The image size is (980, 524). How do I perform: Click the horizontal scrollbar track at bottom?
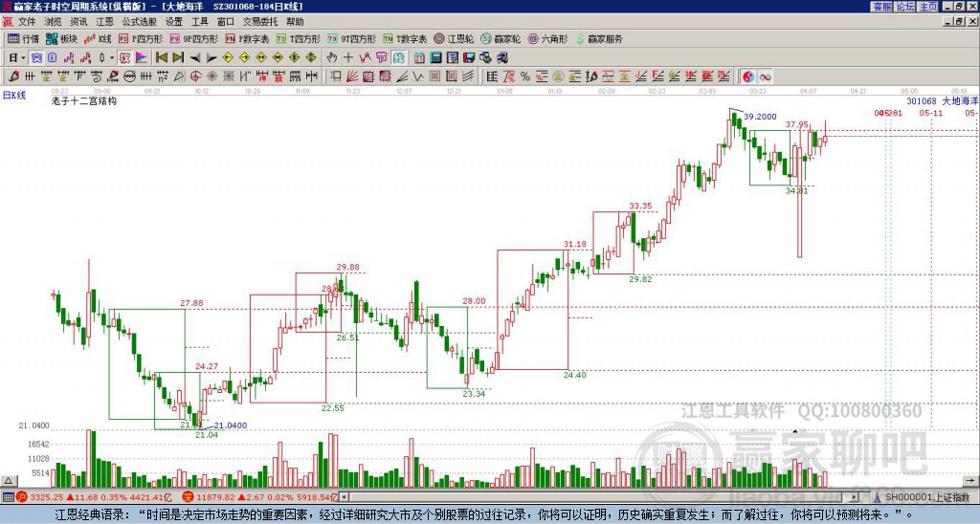pyautogui.click(x=598, y=497)
